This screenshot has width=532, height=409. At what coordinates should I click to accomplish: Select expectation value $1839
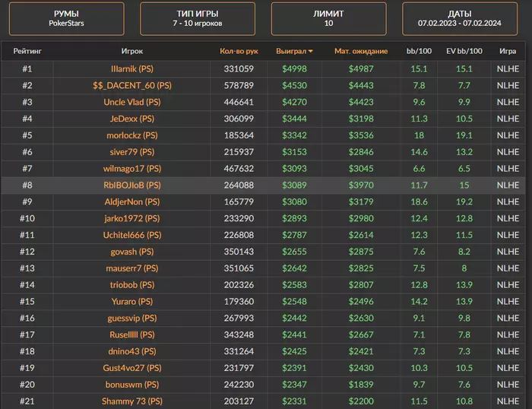point(361,385)
